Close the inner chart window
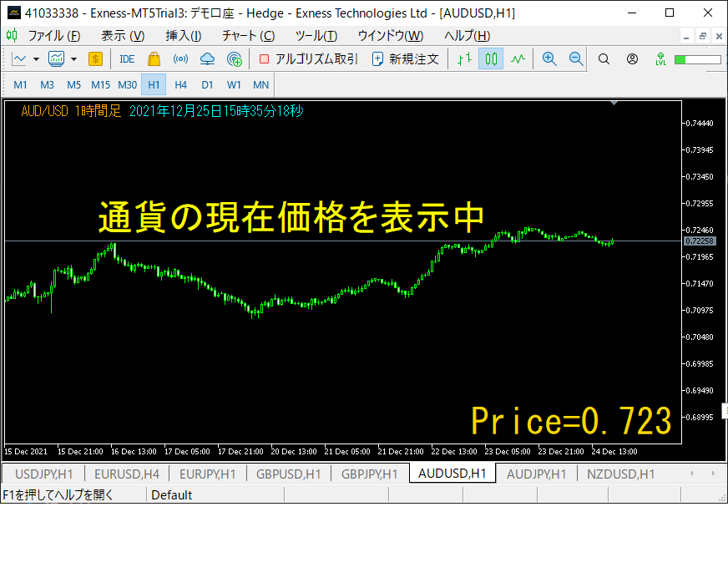Image resolution: width=728 pixels, height=588 pixels. tap(719, 36)
